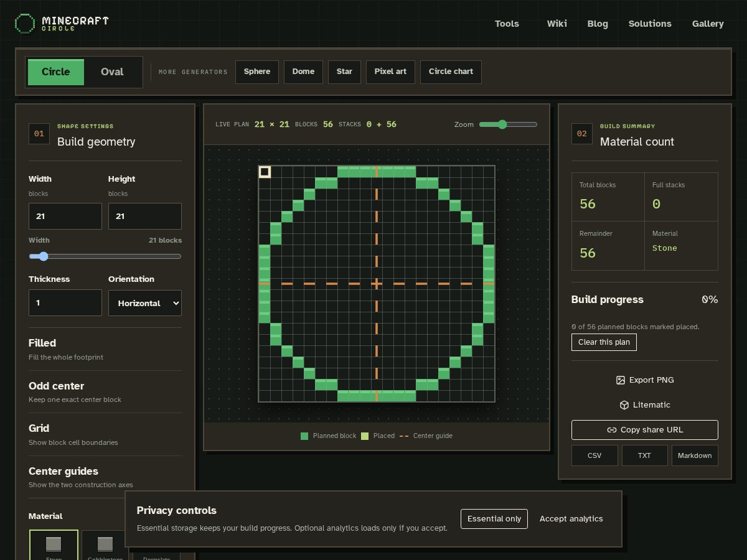Image resolution: width=747 pixels, height=560 pixels.
Task: Export the plan as CSV
Action: (594, 455)
